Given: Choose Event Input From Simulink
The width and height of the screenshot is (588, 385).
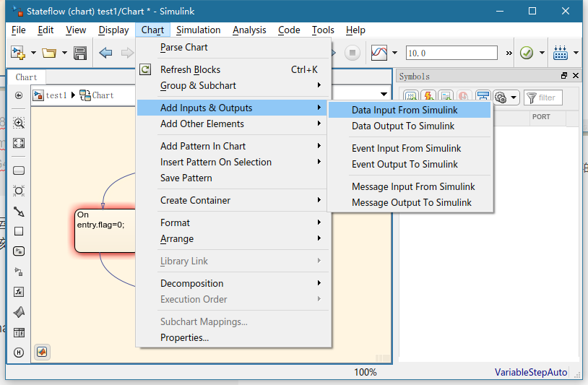Looking at the screenshot, I should (x=410, y=149).
